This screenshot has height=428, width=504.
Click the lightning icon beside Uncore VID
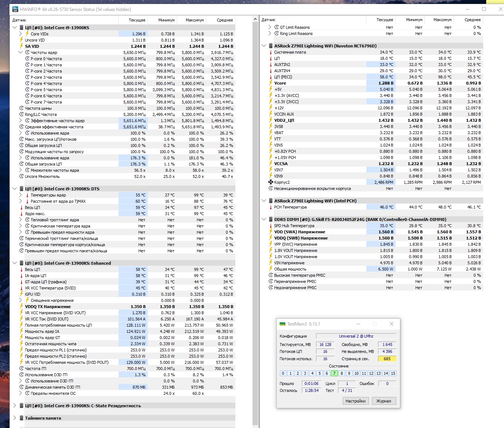pyautogui.click(x=22, y=40)
